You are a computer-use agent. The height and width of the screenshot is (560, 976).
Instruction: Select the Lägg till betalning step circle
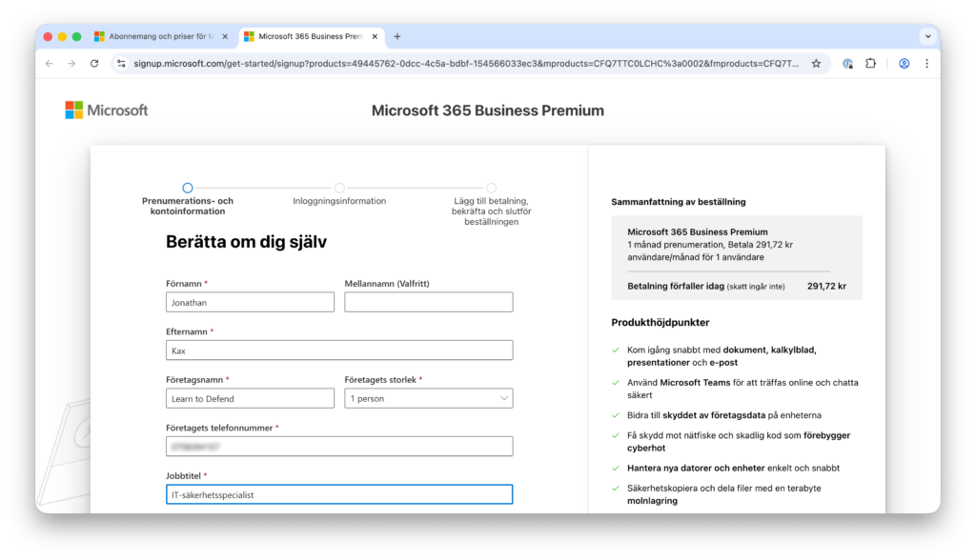point(491,189)
